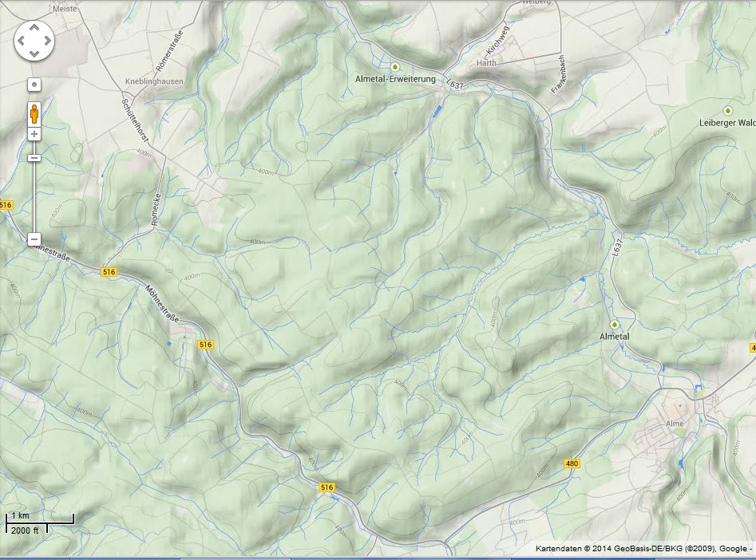Click the Alme town label
Viewport: 756px width, 560px height.
678,424
